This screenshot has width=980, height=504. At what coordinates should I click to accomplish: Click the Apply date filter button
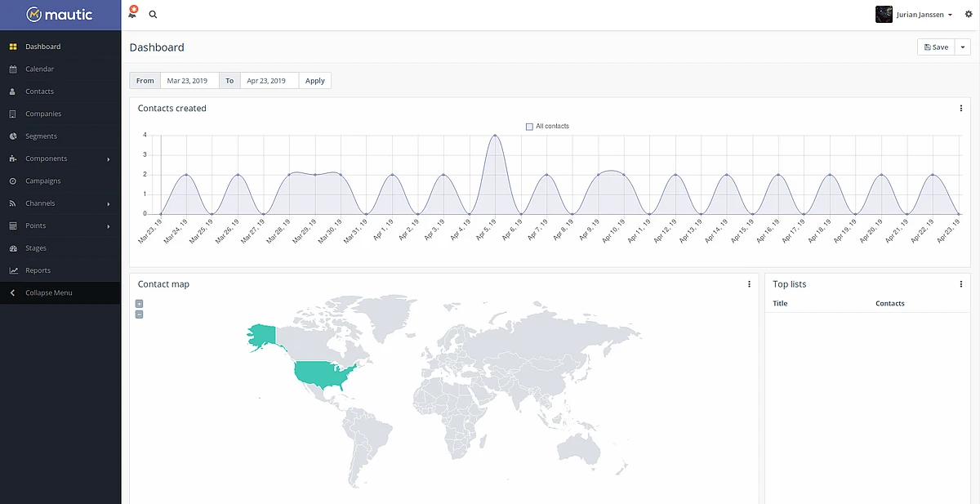(315, 81)
